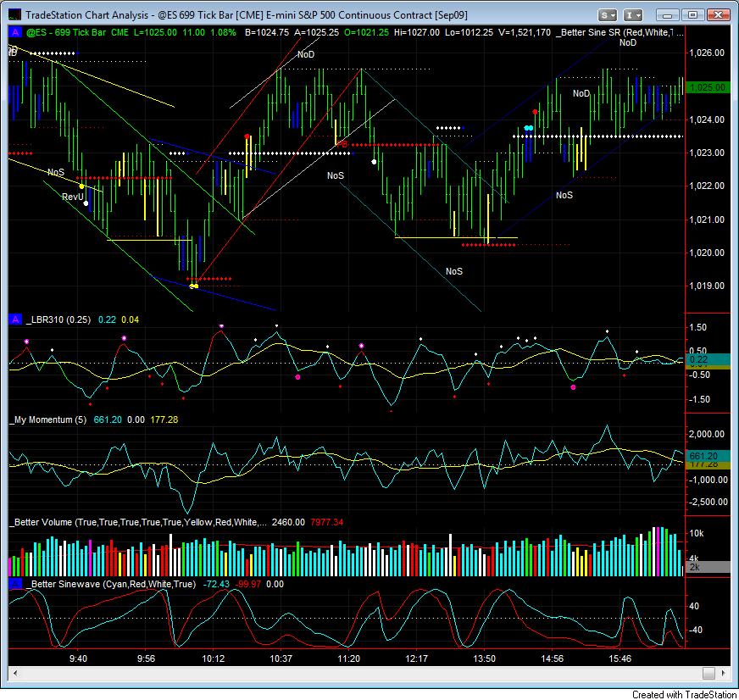Image resolution: width=739 pixels, height=700 pixels.
Task: Open the S symbol-link dropdown in title bar
Action: click(608, 15)
